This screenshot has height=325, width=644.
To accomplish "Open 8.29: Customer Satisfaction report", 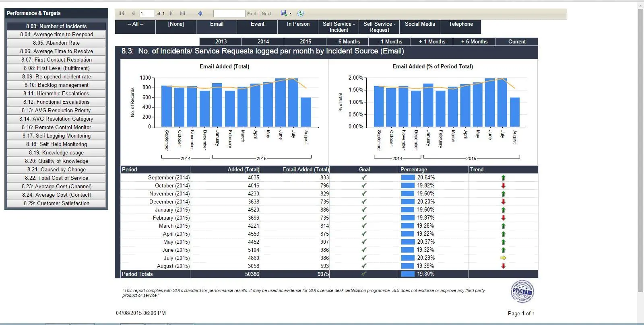I will (56, 204).
